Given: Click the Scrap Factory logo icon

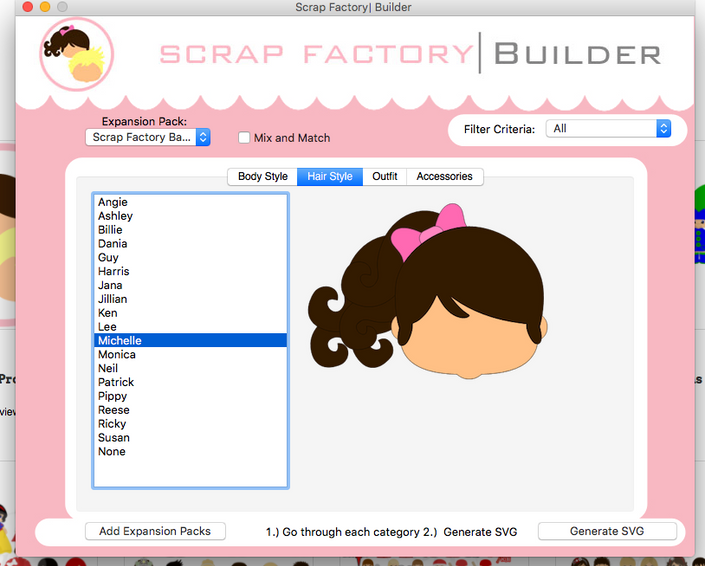Looking at the screenshot, I should coord(76,54).
